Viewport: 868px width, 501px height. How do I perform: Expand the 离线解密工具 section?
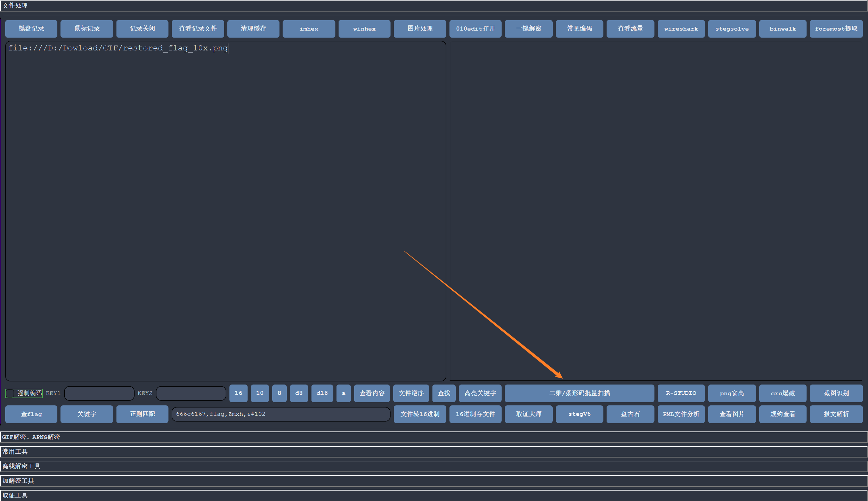[x=434, y=466]
